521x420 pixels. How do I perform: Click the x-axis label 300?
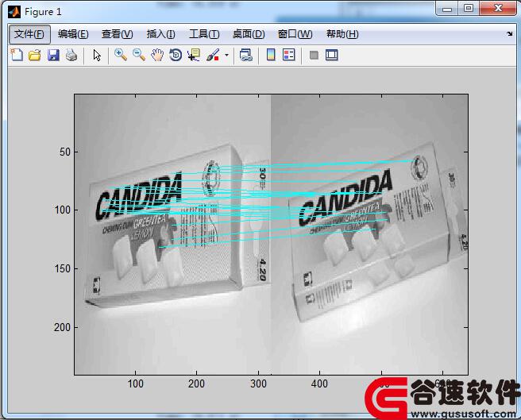(258, 383)
